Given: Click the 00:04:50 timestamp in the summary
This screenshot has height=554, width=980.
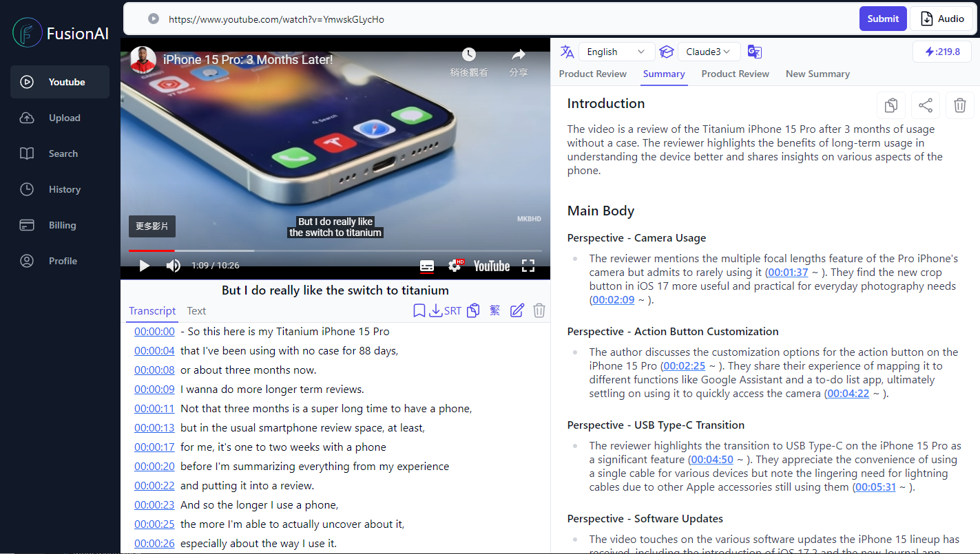Looking at the screenshot, I should pyautogui.click(x=712, y=460).
